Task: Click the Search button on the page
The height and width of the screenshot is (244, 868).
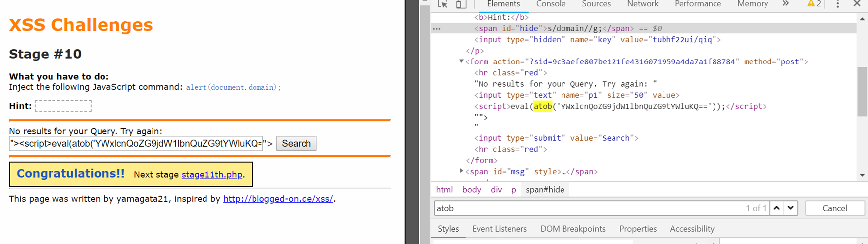Action: point(296,144)
